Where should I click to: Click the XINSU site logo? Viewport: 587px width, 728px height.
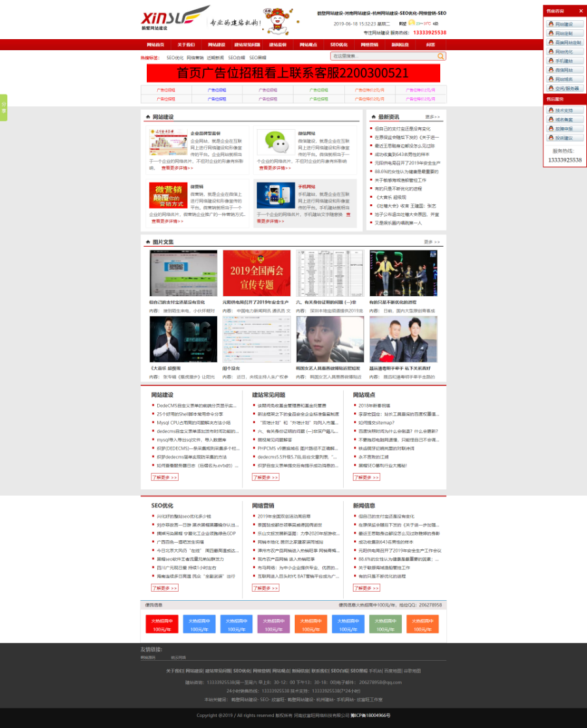point(175,18)
